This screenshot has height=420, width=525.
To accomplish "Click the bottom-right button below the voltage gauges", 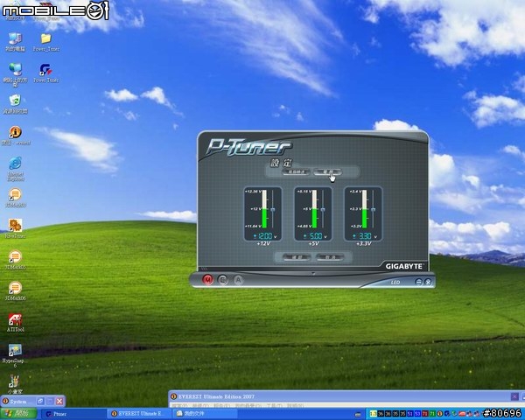I will (x=330, y=257).
